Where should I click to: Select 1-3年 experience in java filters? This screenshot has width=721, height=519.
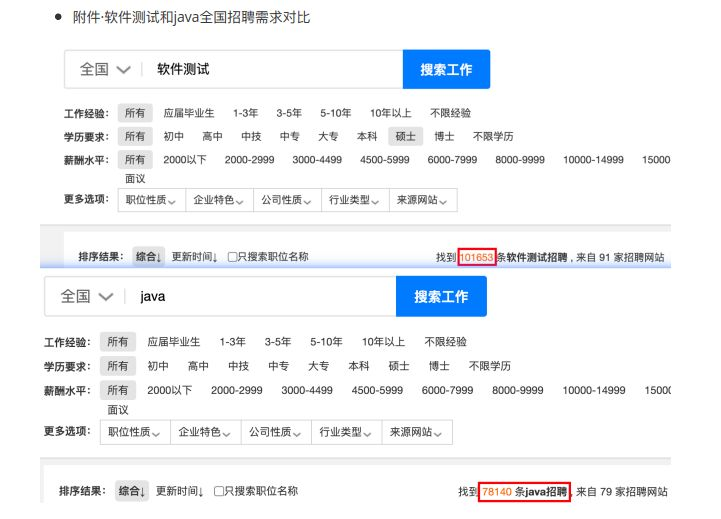click(233, 342)
